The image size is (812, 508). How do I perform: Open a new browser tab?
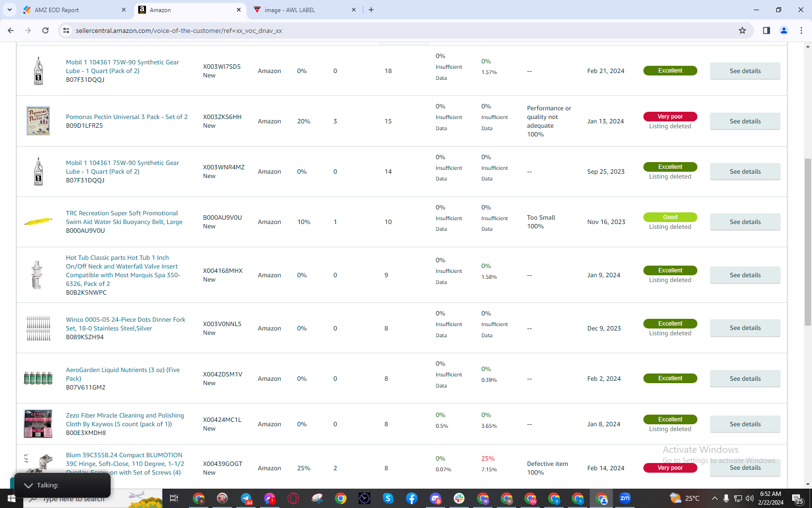[x=371, y=10]
